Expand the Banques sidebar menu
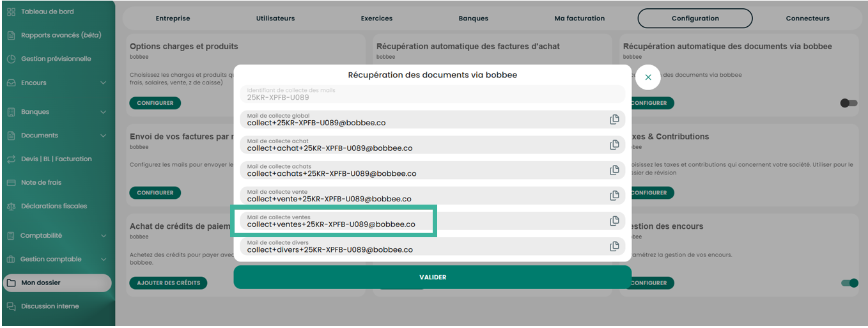This screenshot has width=868, height=328. 103,112
